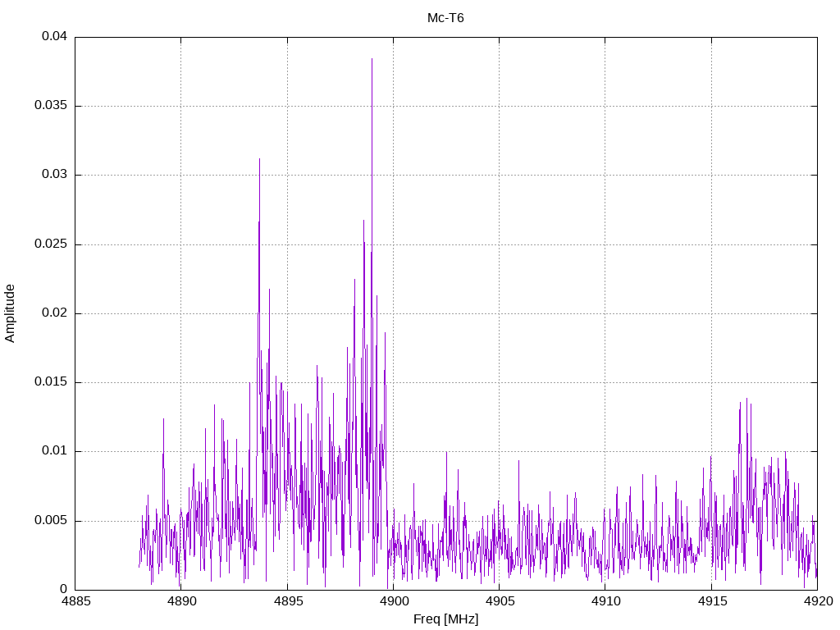Image resolution: width=840 pixels, height=630 pixels.
Task: Click the Amplitude y-axis label
Action: [x=11, y=313]
